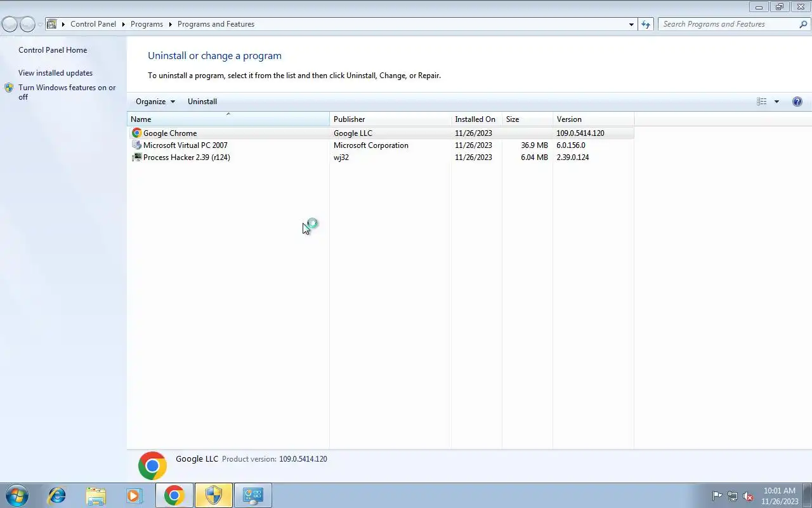Open Windows Explorer from the taskbar
Image resolution: width=812 pixels, height=508 pixels.
tap(96, 495)
